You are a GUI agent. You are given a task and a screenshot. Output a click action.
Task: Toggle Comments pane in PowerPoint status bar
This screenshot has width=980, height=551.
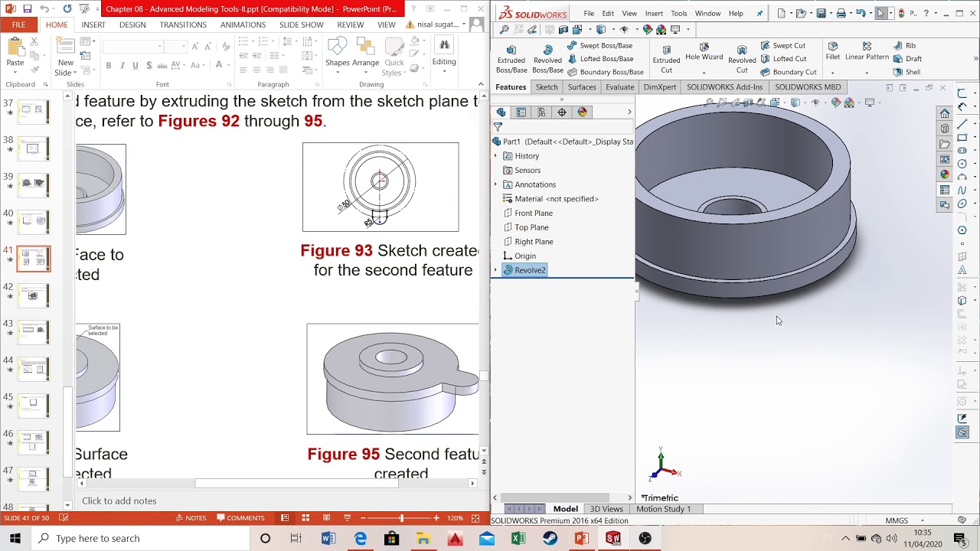point(240,518)
